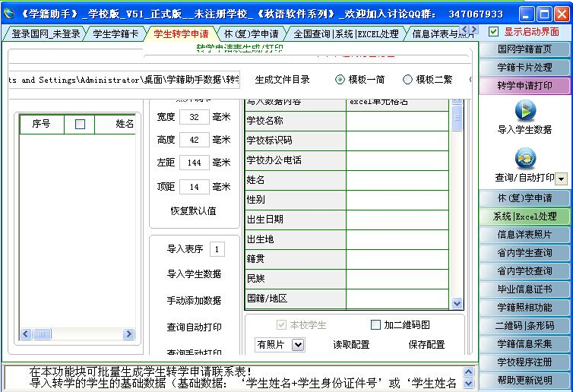573x392 pixels.
Task: Click the 保存配置 button
Action: (426, 345)
